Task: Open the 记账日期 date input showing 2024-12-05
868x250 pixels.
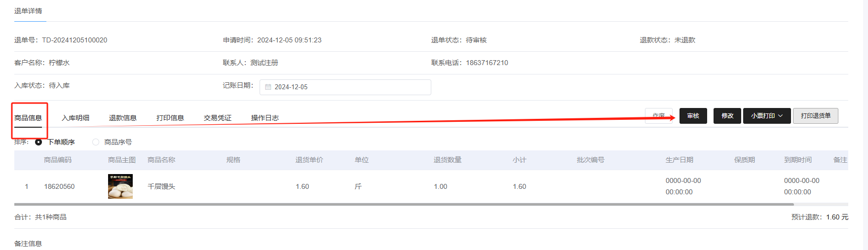Action: click(345, 87)
